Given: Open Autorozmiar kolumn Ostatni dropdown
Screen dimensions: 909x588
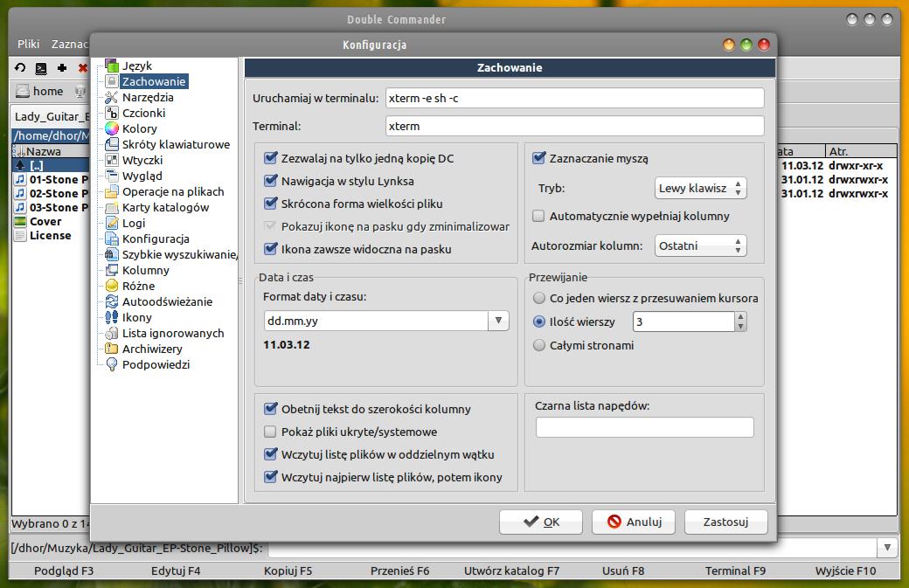Looking at the screenshot, I should coord(700,246).
